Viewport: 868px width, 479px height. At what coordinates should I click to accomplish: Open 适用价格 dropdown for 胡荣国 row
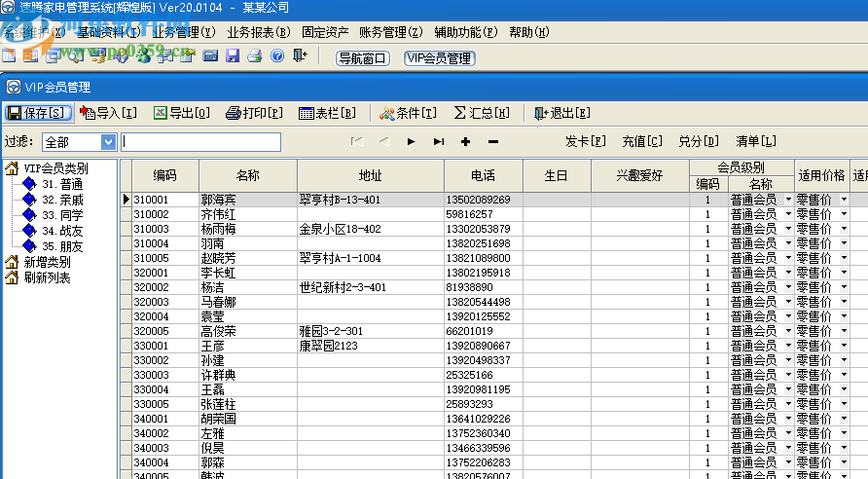(844, 419)
